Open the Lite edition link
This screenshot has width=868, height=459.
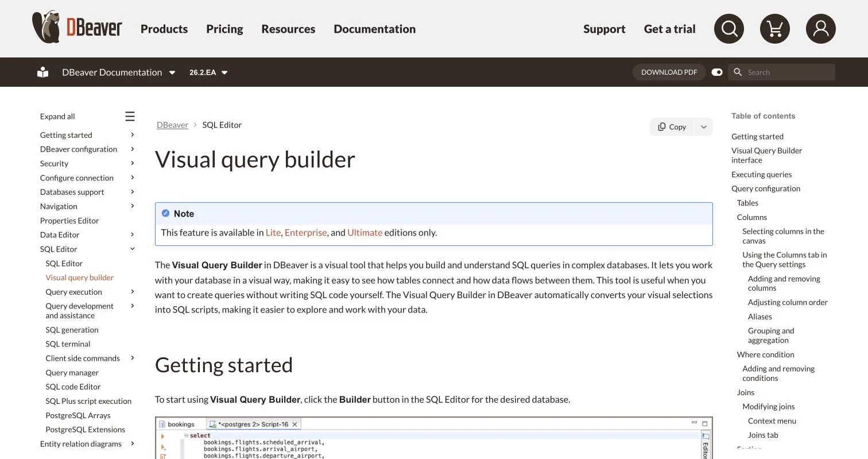pos(273,233)
